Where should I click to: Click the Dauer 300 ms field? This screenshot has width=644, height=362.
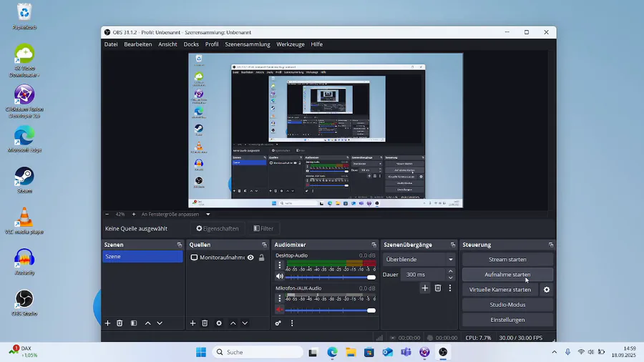pyautogui.click(x=423, y=275)
